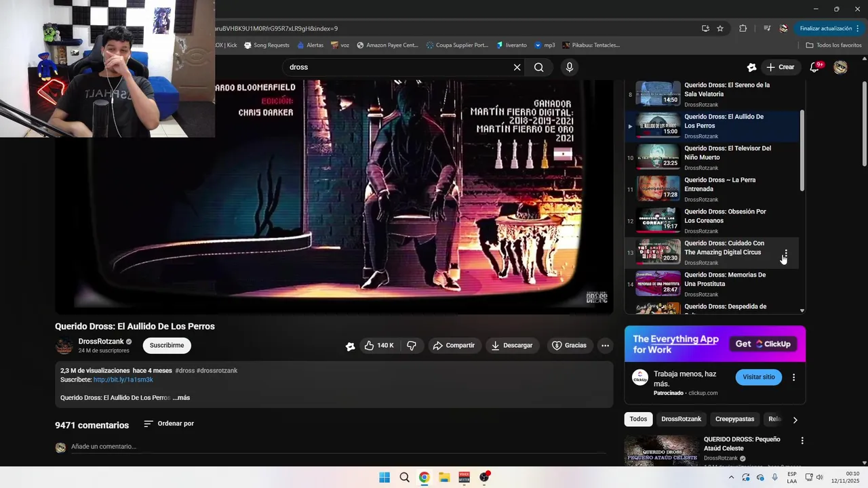
Task: Click the browser profile avatar in toolbar
Action: pos(784,28)
